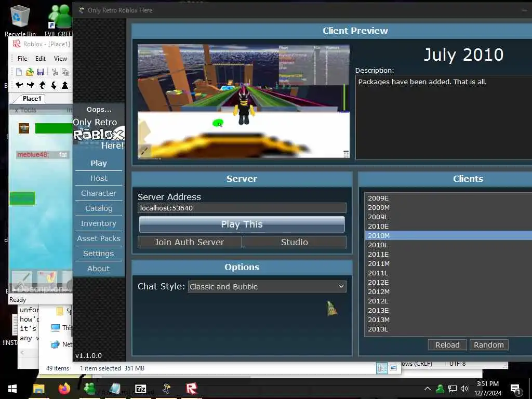
Task: Click the description text box
Action: point(444,117)
